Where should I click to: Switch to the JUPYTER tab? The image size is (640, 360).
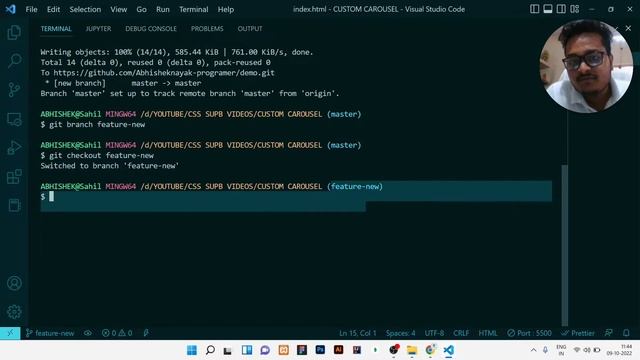(x=98, y=29)
